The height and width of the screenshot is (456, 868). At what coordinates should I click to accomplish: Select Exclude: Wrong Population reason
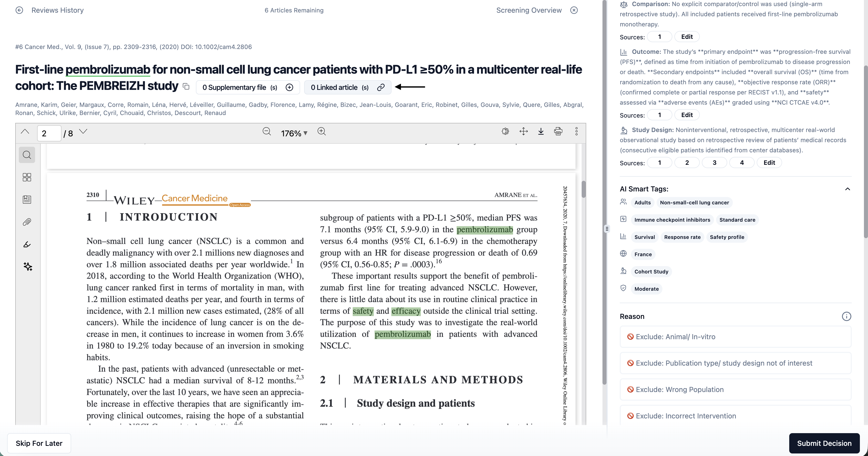[735, 389]
